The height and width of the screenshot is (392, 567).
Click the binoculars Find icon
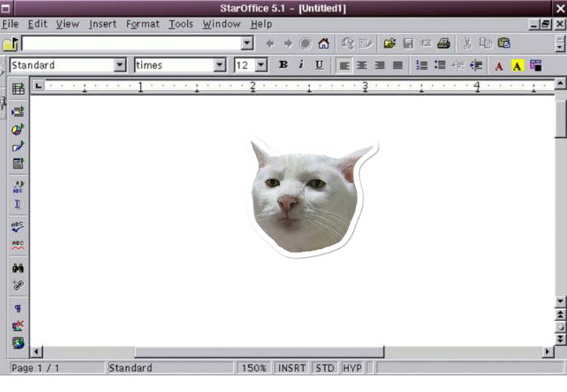tap(18, 268)
